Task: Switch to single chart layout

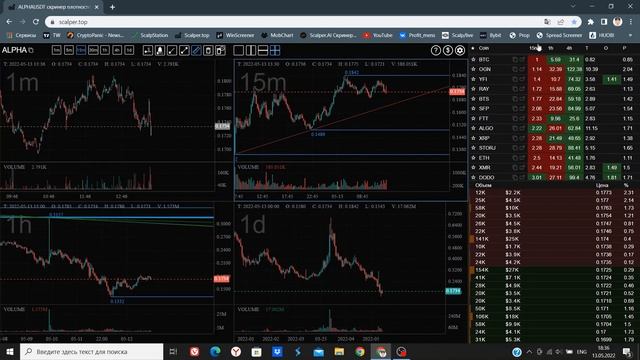Action: pyautogui.click(x=239, y=50)
